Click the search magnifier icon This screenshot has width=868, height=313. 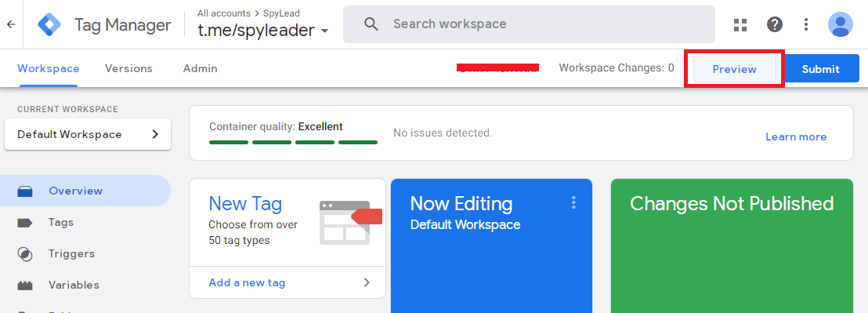[371, 24]
